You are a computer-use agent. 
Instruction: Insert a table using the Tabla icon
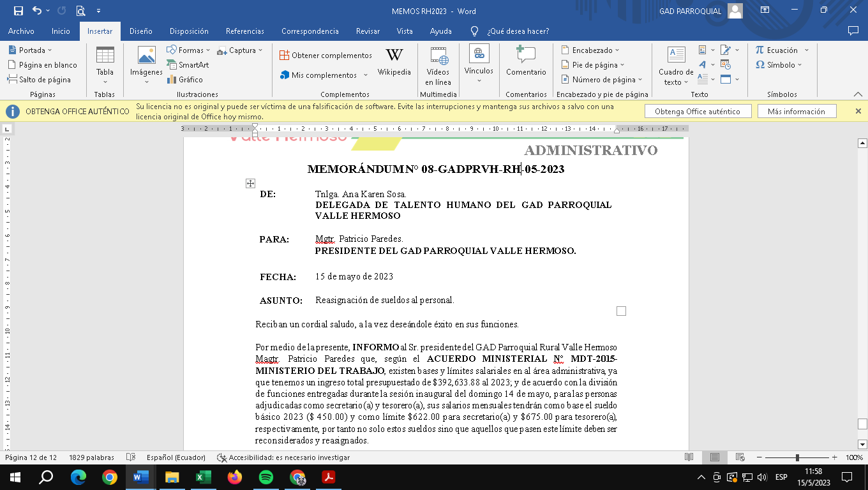(105, 57)
